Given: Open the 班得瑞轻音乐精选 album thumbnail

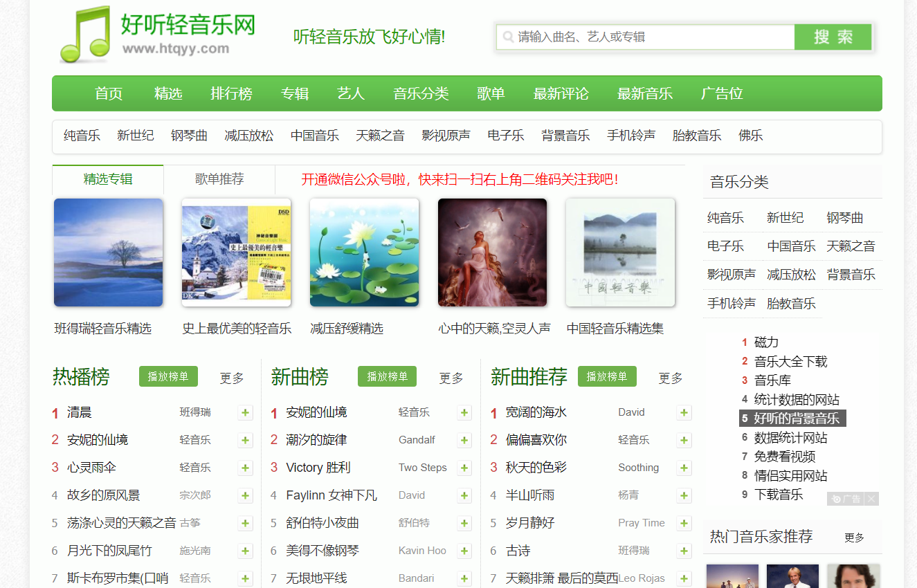Looking at the screenshot, I should pyautogui.click(x=109, y=252).
